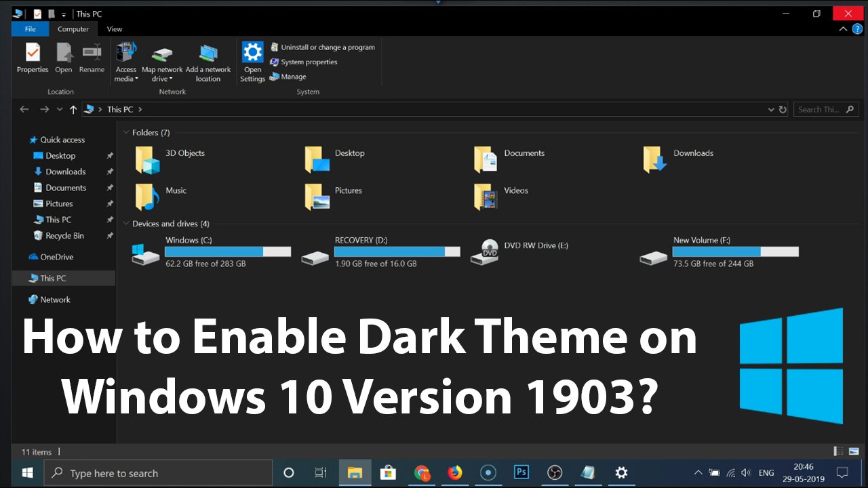Select the Documents folder in the main pane
Screen dimensions: 868x488
pos(509,160)
